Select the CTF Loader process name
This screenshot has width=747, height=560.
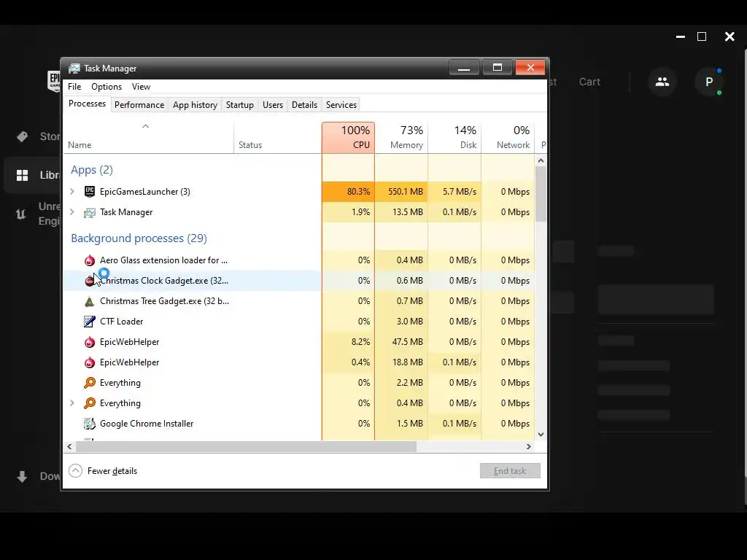pos(122,322)
